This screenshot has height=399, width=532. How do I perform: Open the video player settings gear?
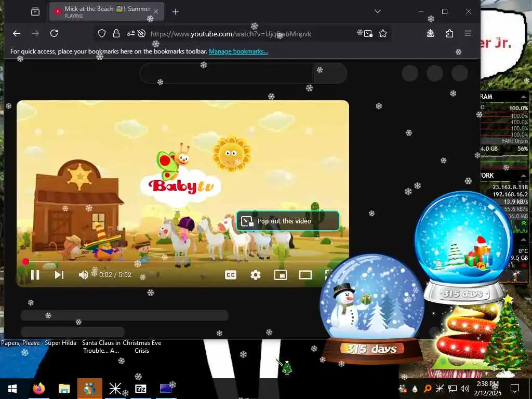(x=256, y=275)
